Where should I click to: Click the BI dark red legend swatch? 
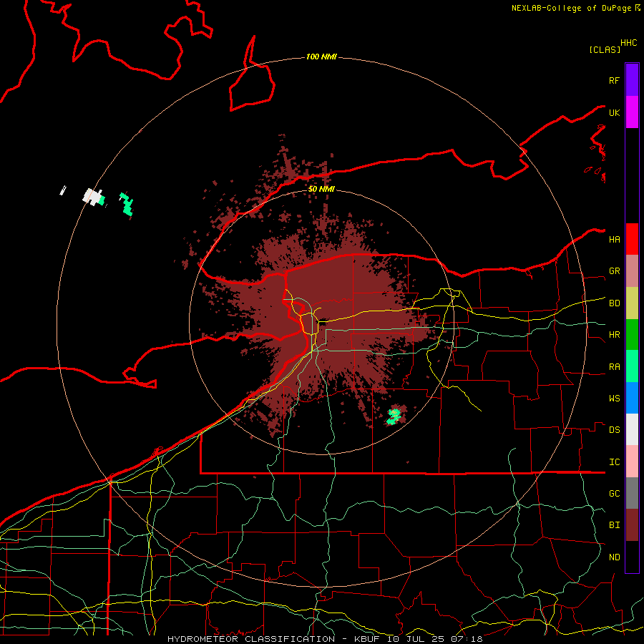click(x=632, y=525)
